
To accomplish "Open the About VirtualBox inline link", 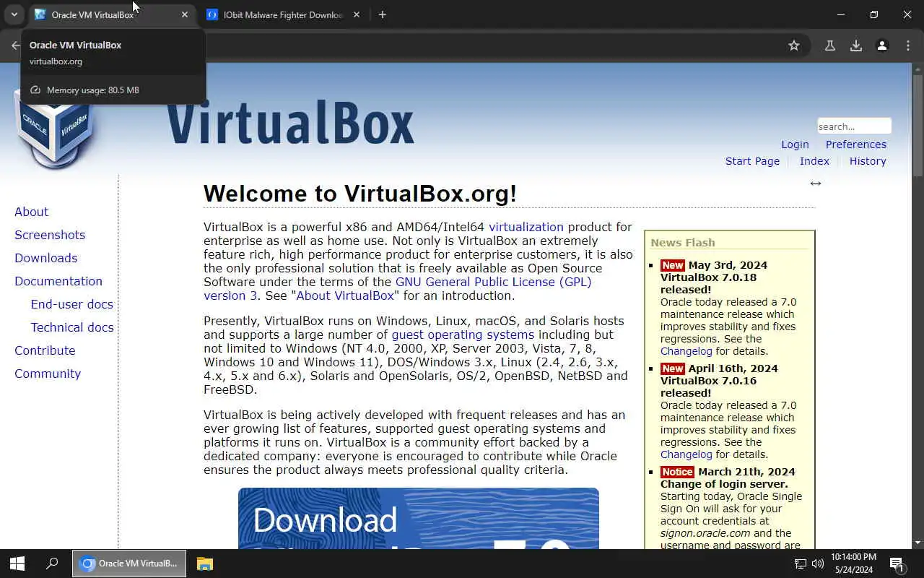I will click(345, 296).
